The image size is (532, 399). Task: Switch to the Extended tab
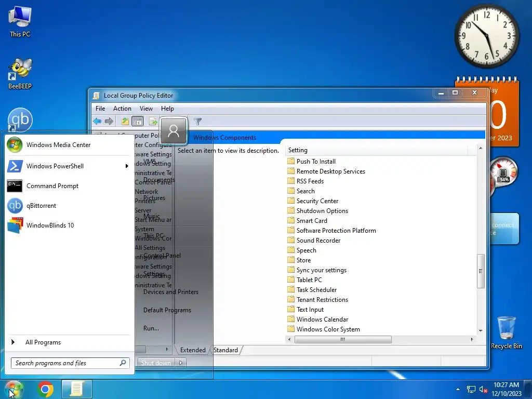coord(193,350)
